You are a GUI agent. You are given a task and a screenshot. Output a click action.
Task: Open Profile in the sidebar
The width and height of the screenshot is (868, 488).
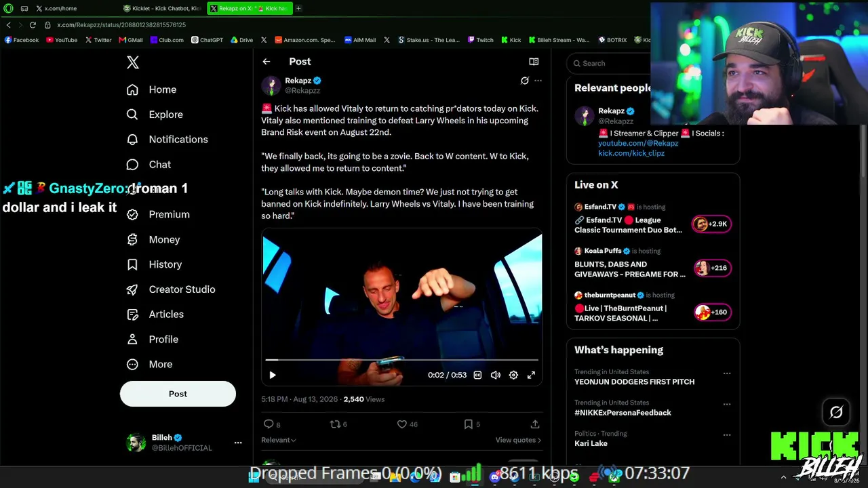pyautogui.click(x=153, y=340)
